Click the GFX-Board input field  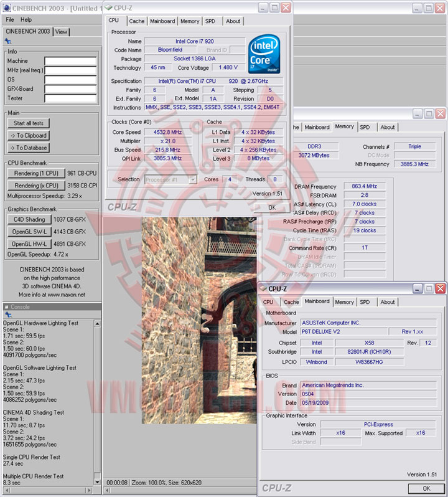[x=70, y=89]
